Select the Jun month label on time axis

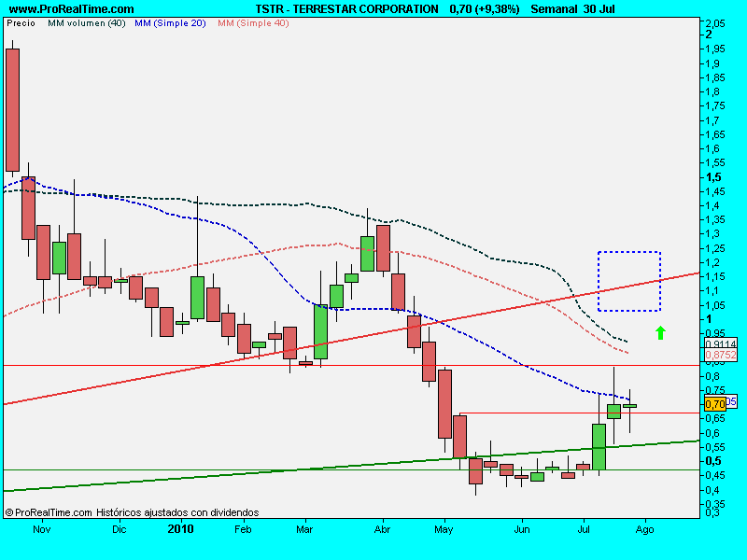[x=522, y=529]
